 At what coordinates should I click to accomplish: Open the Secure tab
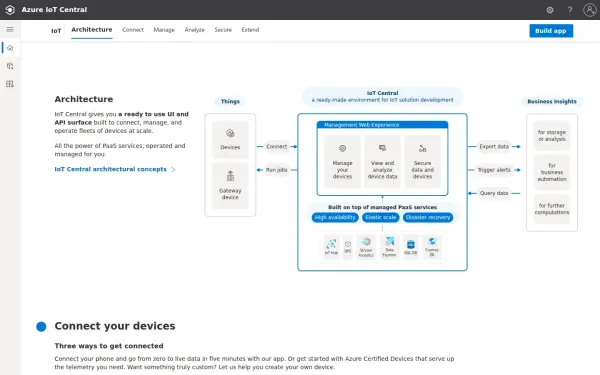click(x=223, y=30)
